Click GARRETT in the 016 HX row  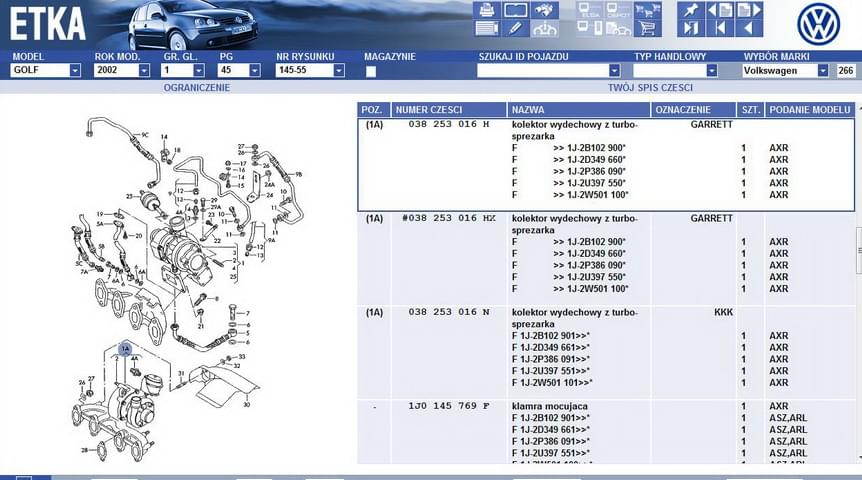coord(711,218)
